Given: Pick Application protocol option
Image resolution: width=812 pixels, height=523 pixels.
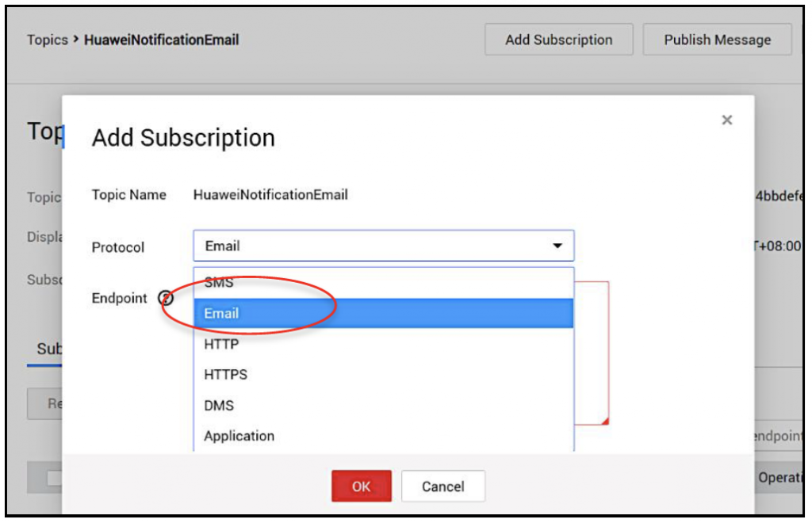Looking at the screenshot, I should 384,436.
